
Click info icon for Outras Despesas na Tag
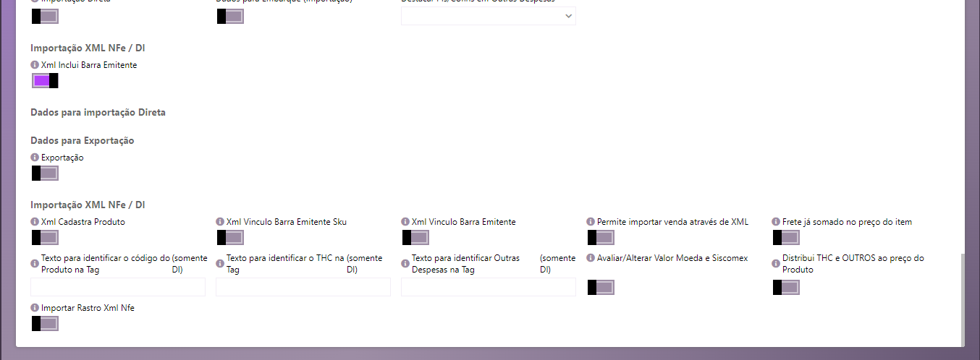click(x=405, y=264)
